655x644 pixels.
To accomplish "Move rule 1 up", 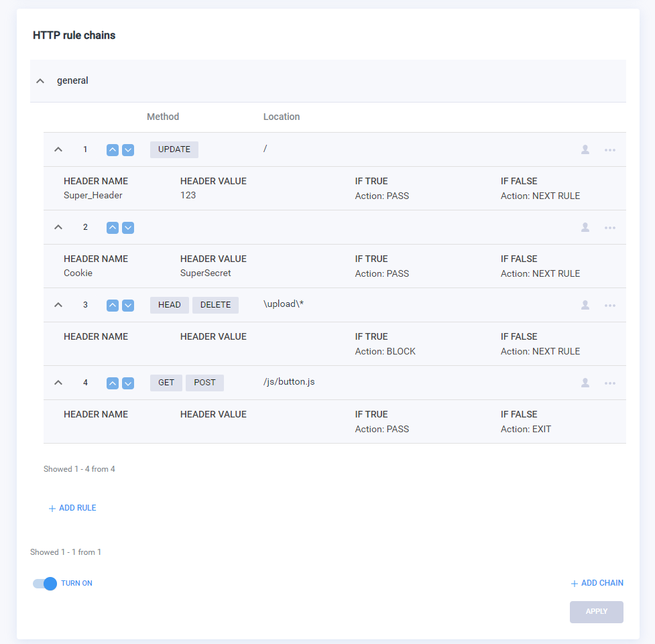I will pyautogui.click(x=113, y=150).
